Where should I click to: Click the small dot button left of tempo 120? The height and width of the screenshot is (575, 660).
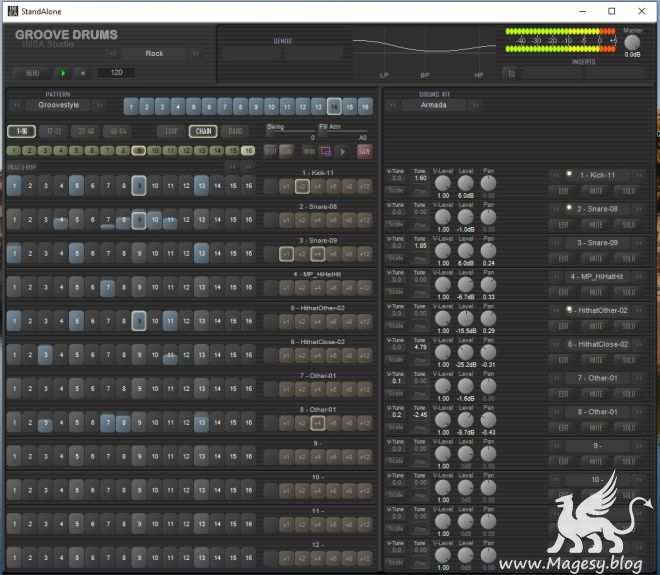(x=83, y=73)
